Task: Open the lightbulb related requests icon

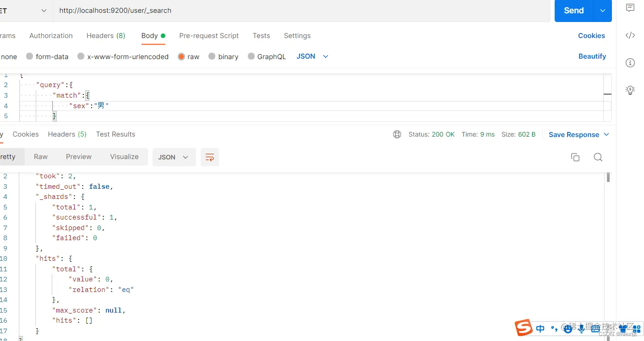Action: (630, 90)
